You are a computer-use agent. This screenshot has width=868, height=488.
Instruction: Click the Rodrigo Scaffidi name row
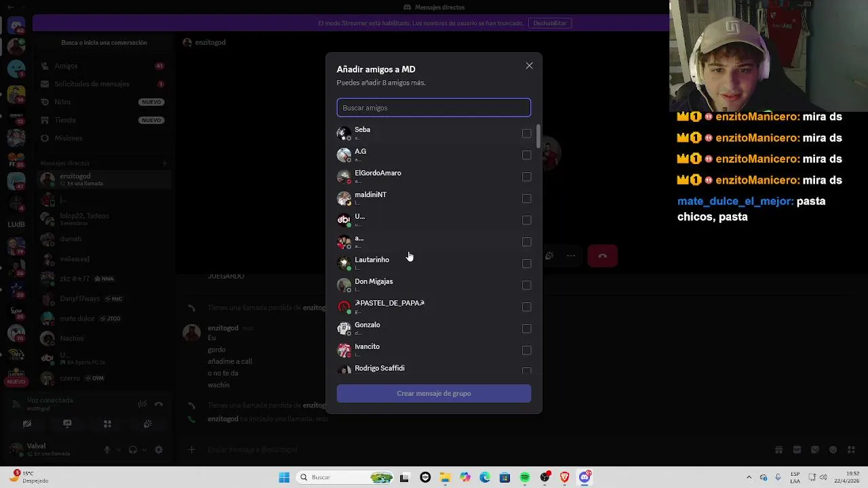(x=434, y=368)
